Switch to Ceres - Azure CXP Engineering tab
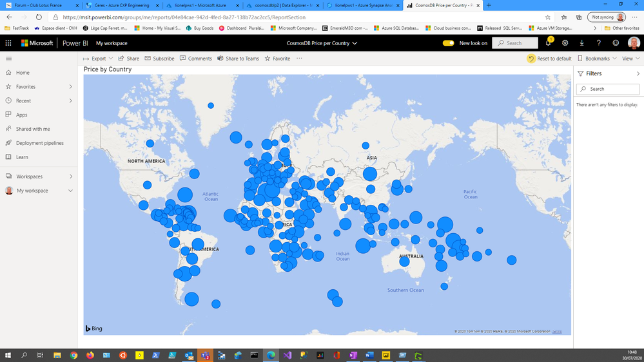Screen dimensions: 644x362 coord(122,5)
